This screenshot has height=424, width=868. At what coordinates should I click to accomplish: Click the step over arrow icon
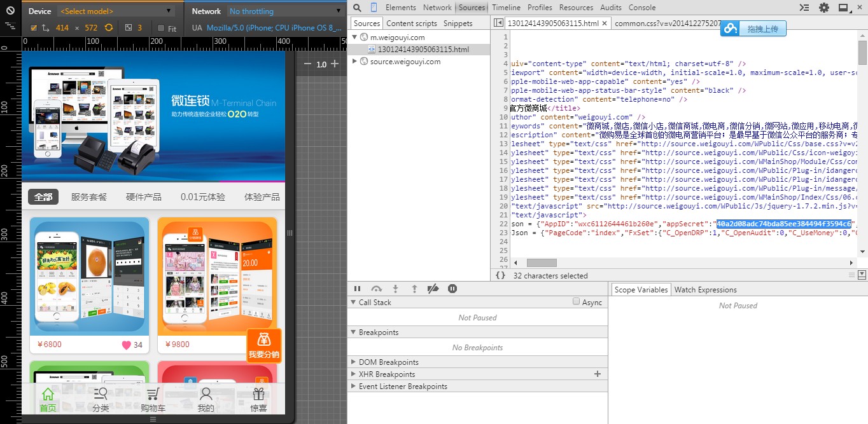click(376, 289)
